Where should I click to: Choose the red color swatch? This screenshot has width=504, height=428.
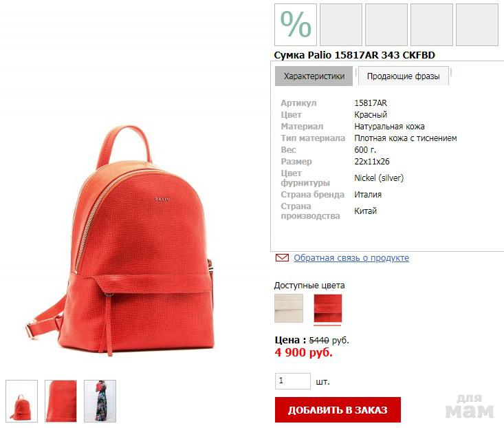(328, 308)
